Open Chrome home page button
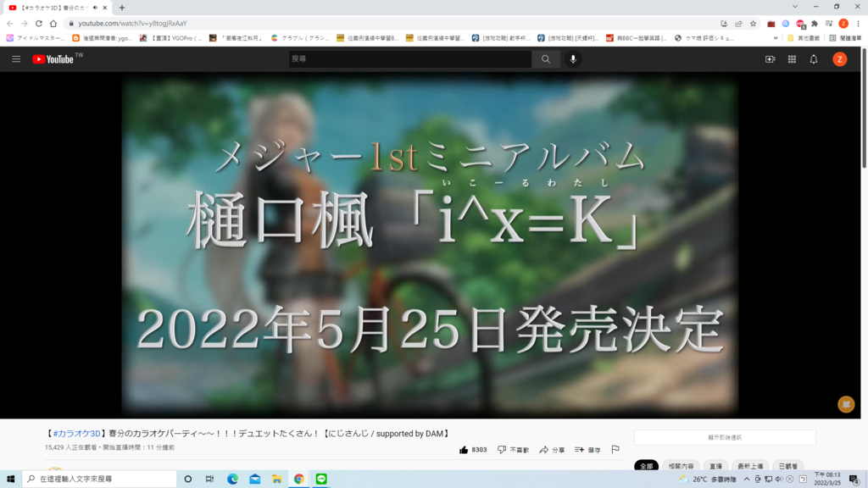Screen dimensions: 868x488 [x=53, y=23]
